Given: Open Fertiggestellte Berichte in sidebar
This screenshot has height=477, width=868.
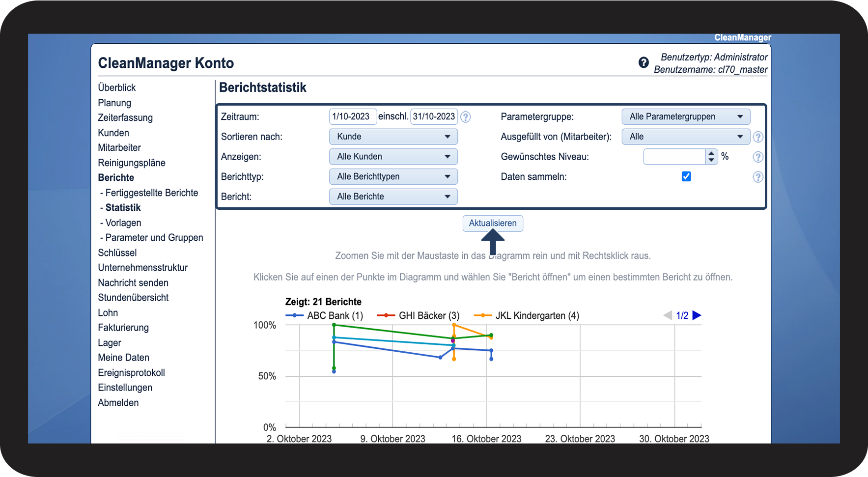Looking at the screenshot, I should pos(151,193).
